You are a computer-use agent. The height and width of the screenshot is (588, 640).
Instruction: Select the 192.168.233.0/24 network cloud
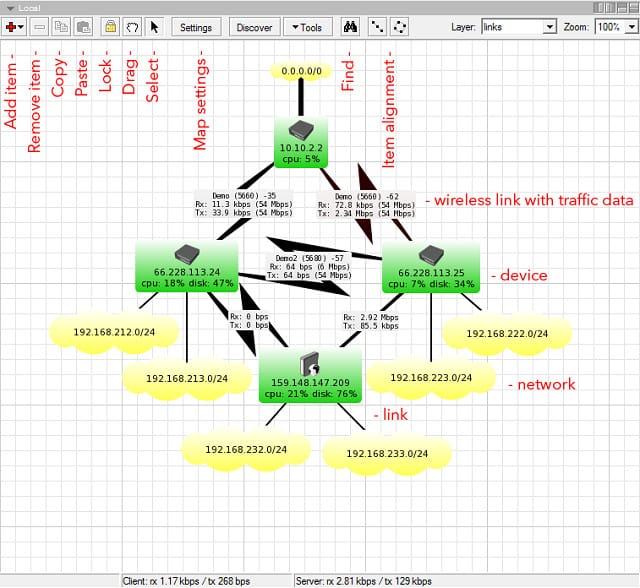tap(387, 454)
